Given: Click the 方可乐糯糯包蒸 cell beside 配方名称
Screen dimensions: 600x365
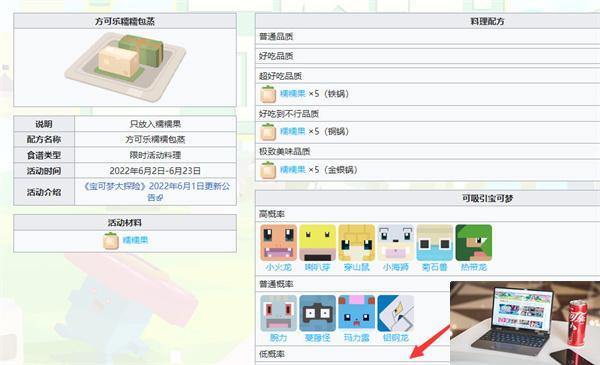Looking at the screenshot, I should coord(155,140).
